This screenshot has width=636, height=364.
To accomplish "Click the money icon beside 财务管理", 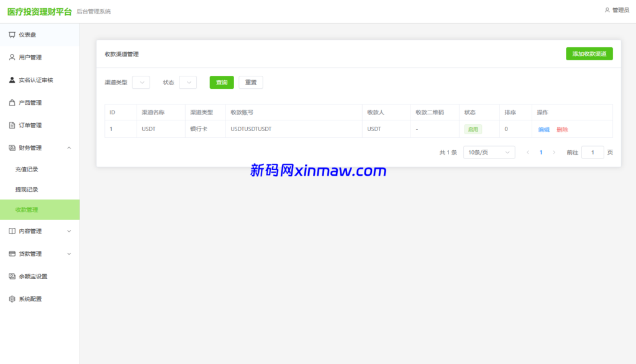I will pos(12,148).
